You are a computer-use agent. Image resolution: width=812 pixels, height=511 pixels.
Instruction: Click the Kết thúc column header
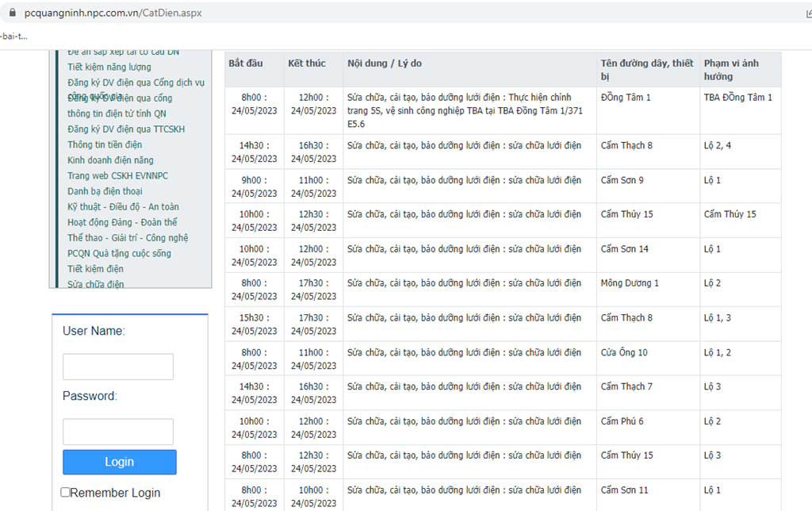coord(307,63)
